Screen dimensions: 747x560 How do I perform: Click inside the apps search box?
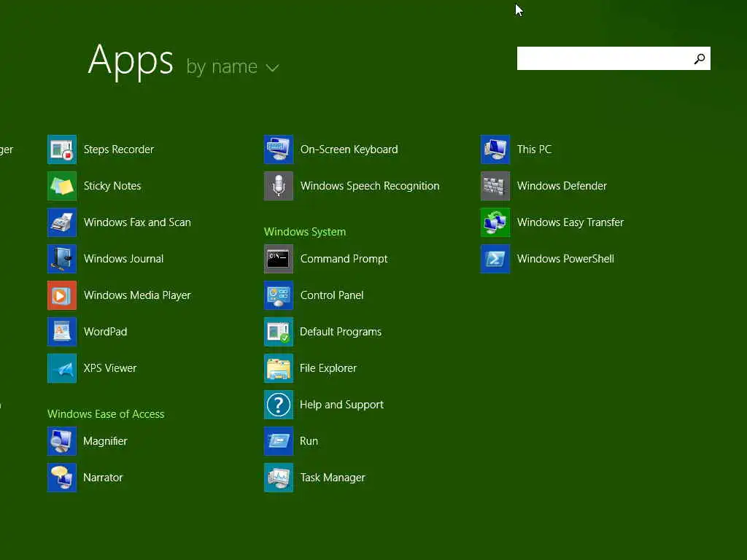[614, 58]
